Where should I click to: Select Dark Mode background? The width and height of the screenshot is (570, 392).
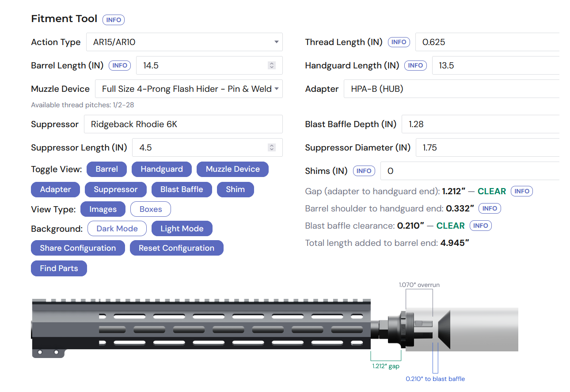coord(117,229)
